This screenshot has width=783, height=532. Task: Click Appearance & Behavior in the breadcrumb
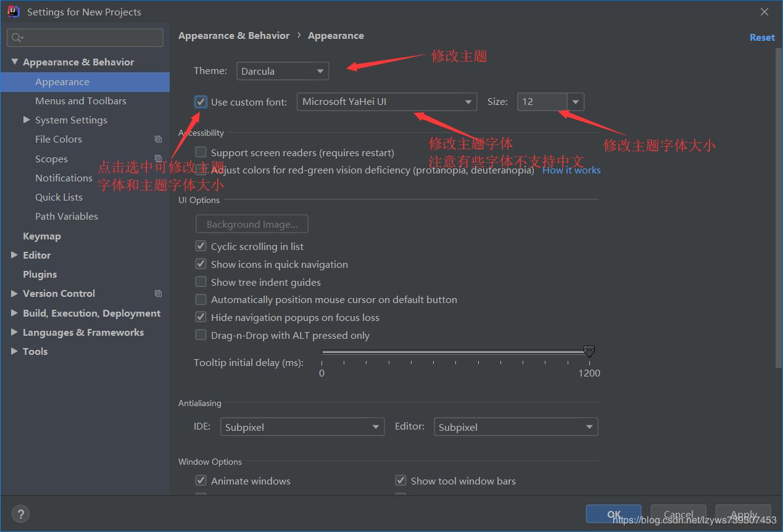[234, 36]
